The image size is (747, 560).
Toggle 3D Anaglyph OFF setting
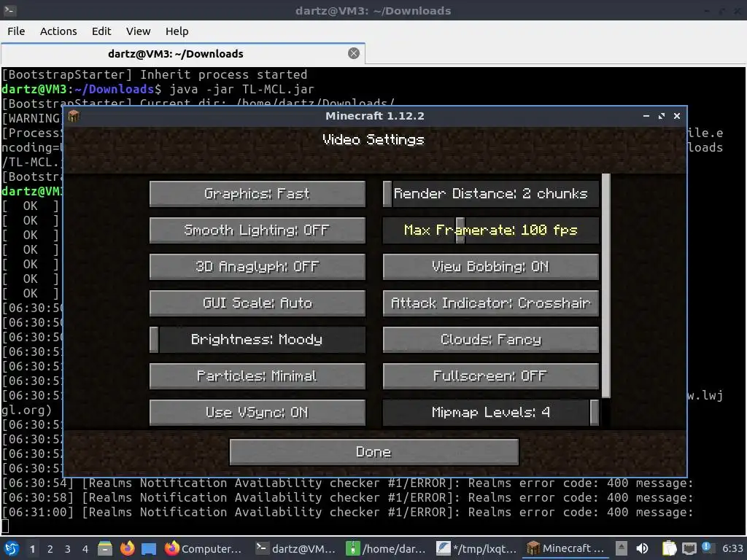coord(258,267)
